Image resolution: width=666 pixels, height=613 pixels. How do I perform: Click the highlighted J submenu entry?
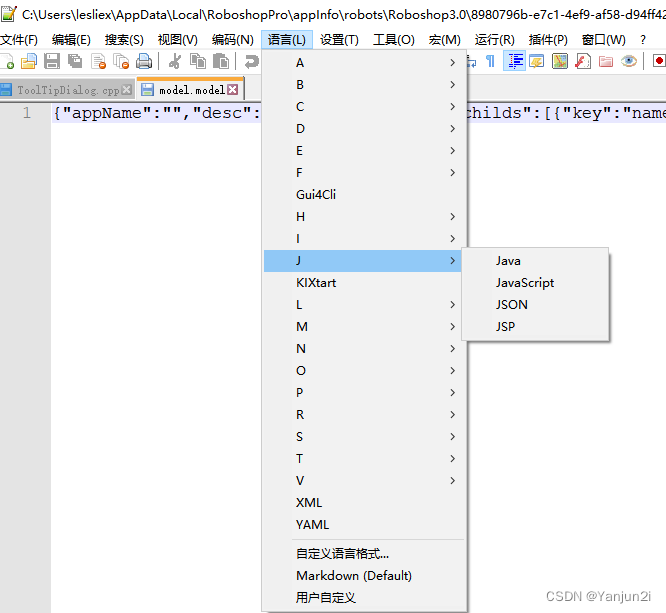click(x=364, y=261)
